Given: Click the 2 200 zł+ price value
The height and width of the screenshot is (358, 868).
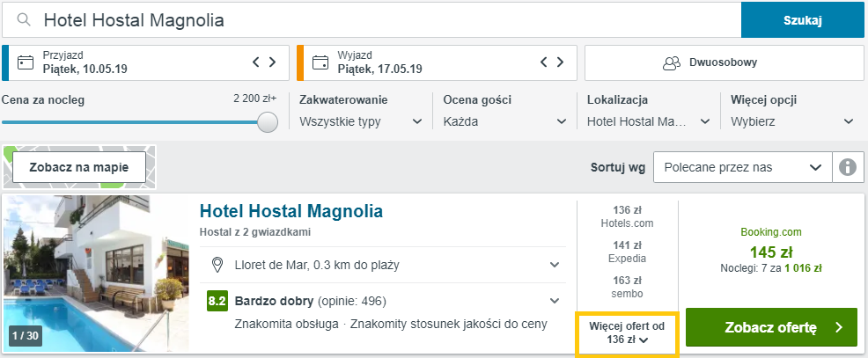Looking at the screenshot, I should pyautogui.click(x=254, y=99).
